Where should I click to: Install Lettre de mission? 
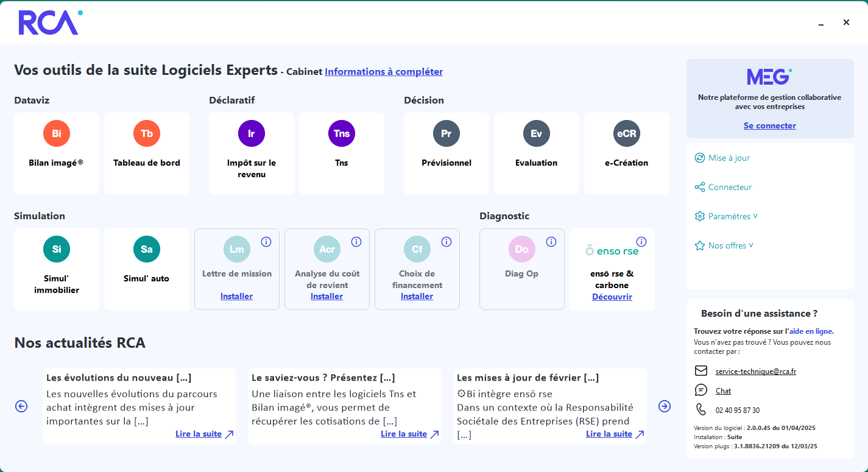pyautogui.click(x=236, y=296)
